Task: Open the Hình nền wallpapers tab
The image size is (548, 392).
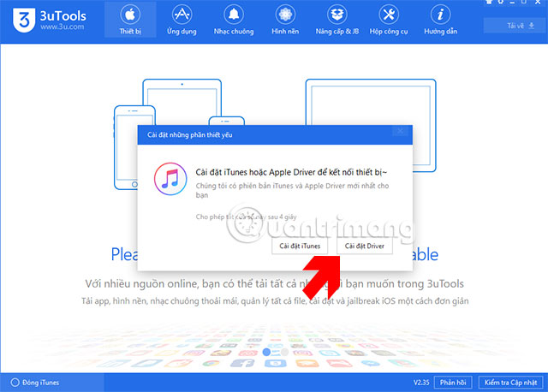Action: point(285,20)
